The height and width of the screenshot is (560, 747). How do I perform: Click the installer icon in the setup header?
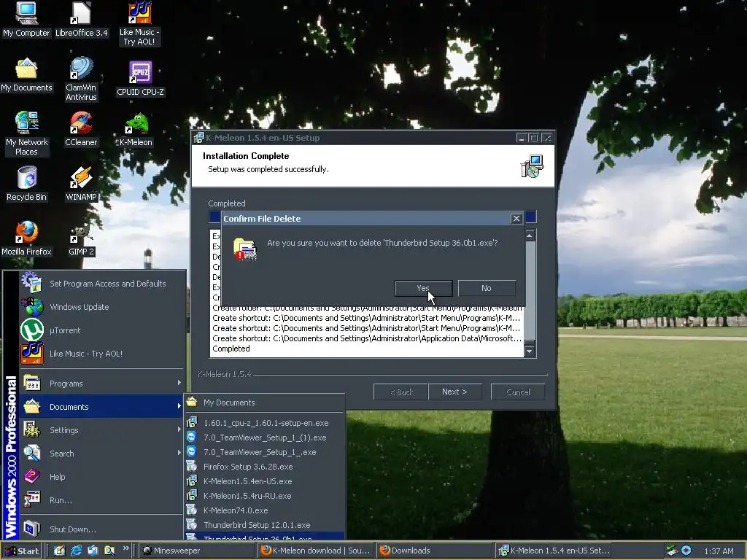click(x=532, y=166)
